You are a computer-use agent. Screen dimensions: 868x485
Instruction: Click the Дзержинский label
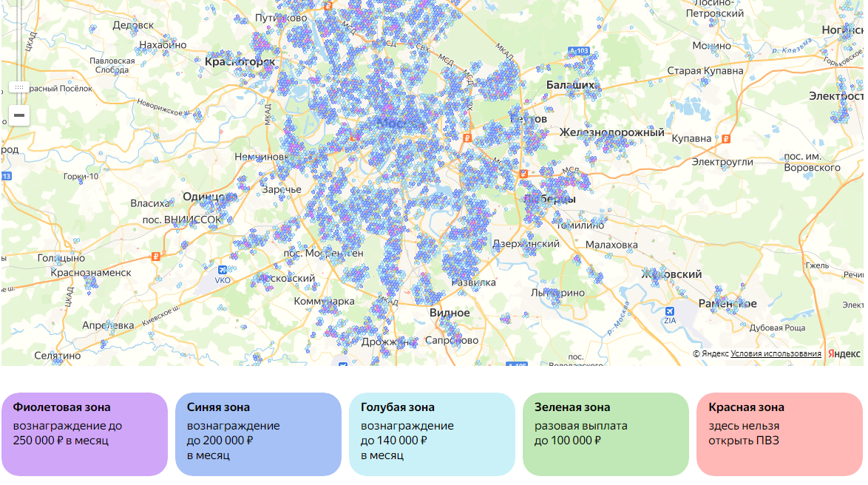526,243
